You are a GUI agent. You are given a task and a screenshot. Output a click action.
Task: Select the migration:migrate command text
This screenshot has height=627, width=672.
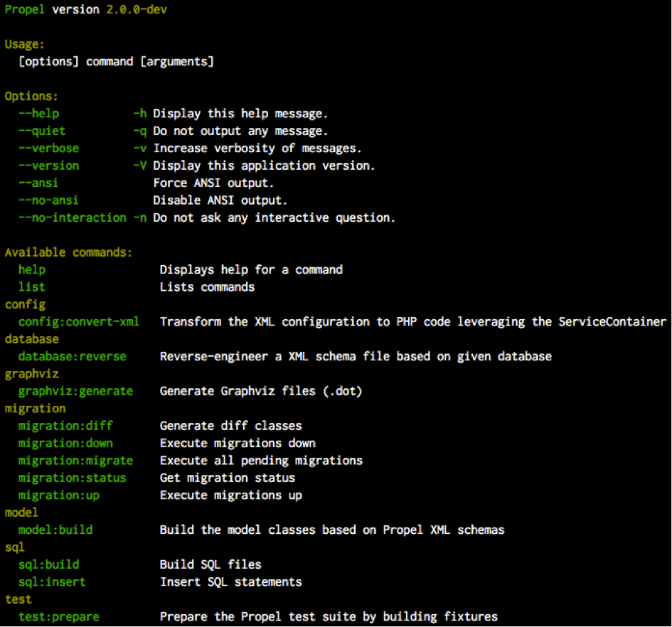(76, 461)
